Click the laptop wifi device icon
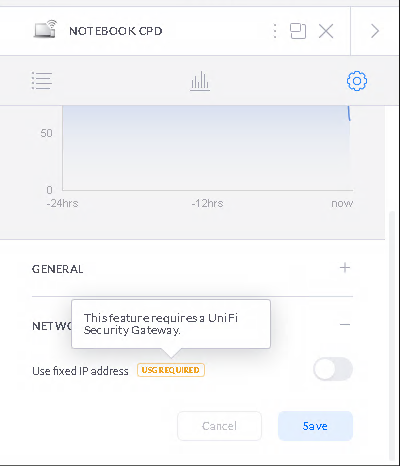The image size is (400, 466). coord(46,29)
